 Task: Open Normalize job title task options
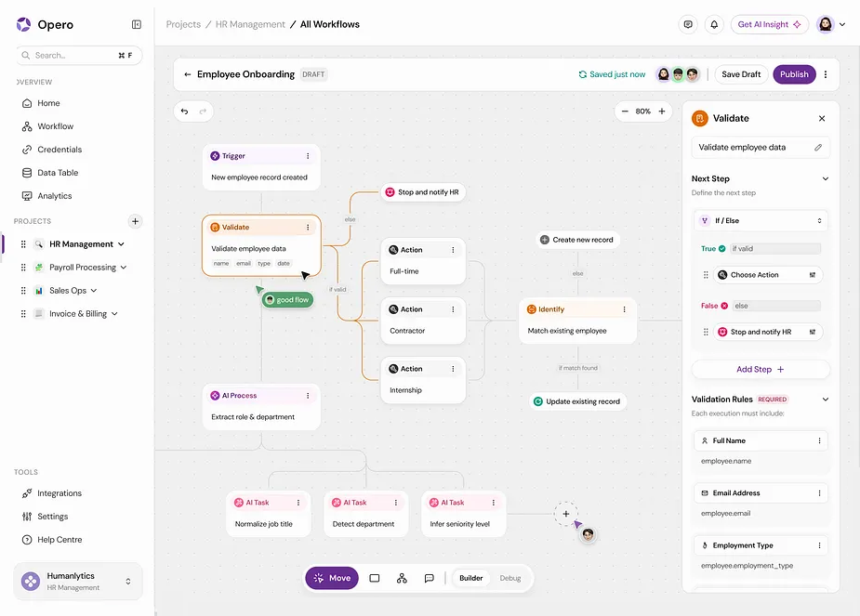[x=298, y=503]
